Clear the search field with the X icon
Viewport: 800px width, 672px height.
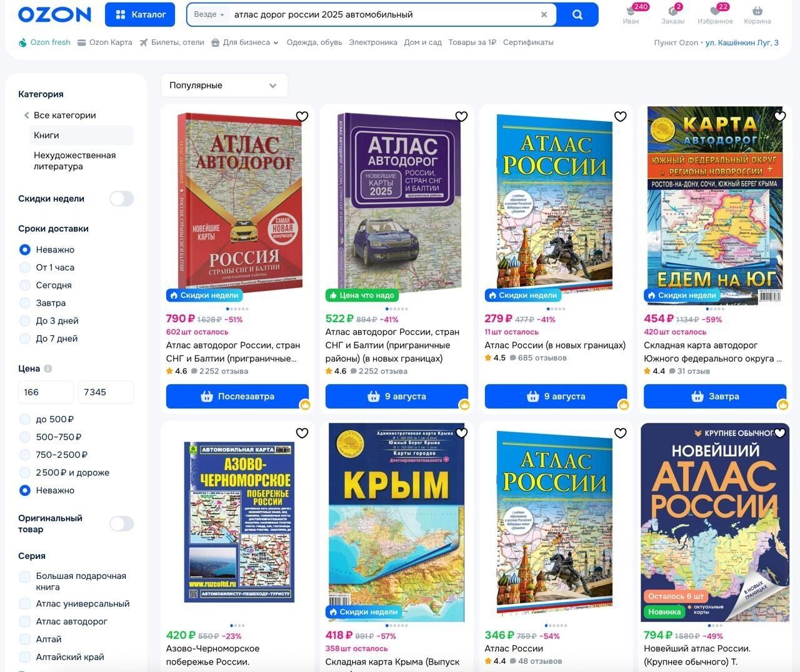[544, 14]
